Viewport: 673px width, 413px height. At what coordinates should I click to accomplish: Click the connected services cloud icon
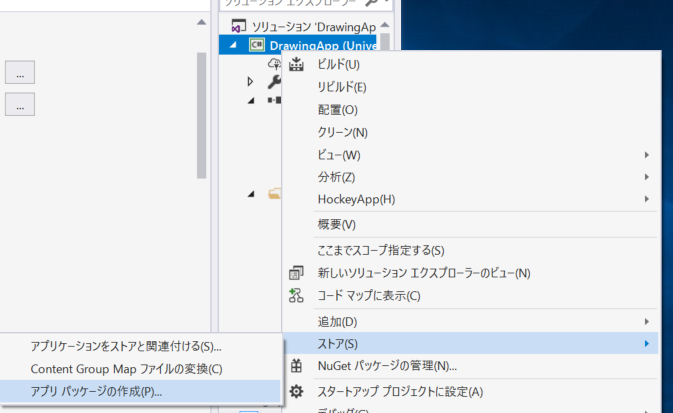(x=274, y=64)
